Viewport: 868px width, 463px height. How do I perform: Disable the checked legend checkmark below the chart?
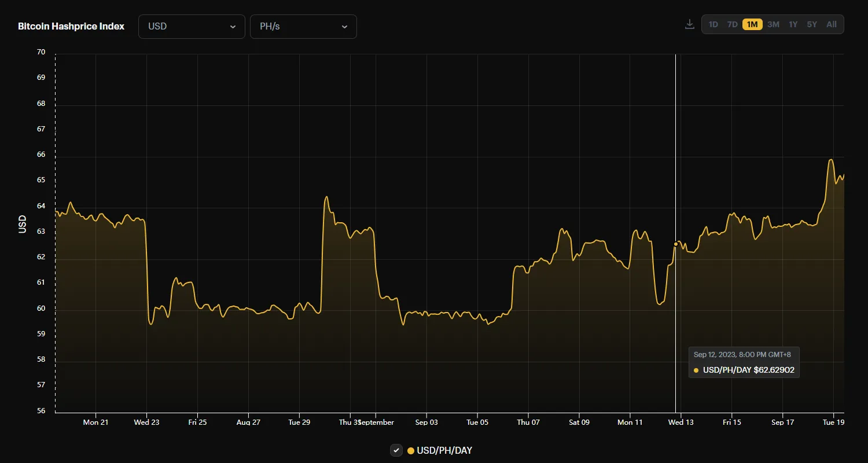click(396, 450)
